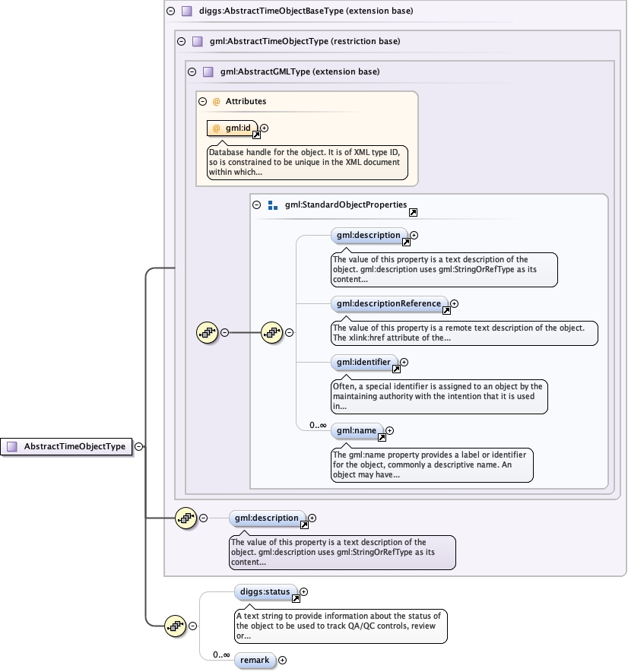Click the link arrow icon on gml:id
This screenshot has height=672, width=628.
tap(256, 135)
